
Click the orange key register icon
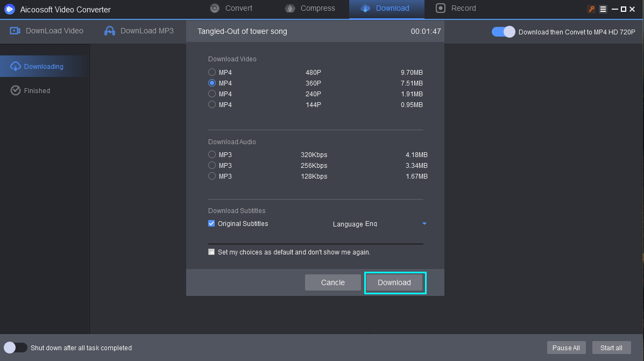pyautogui.click(x=591, y=9)
